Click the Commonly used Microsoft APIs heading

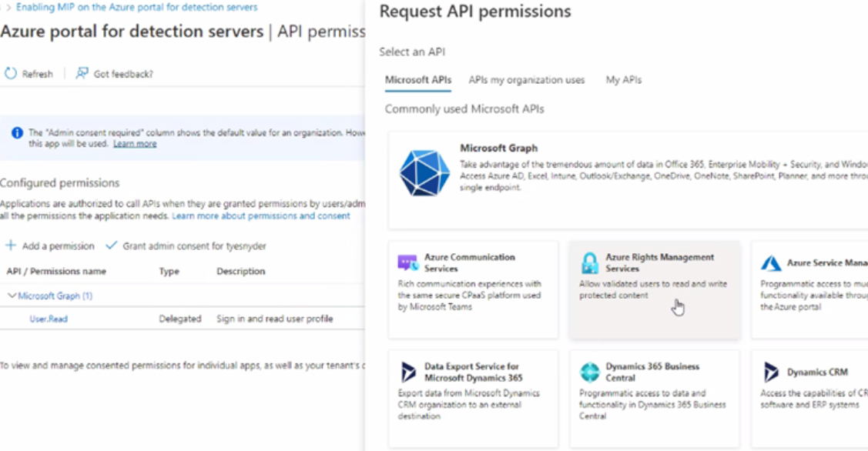coord(464,109)
